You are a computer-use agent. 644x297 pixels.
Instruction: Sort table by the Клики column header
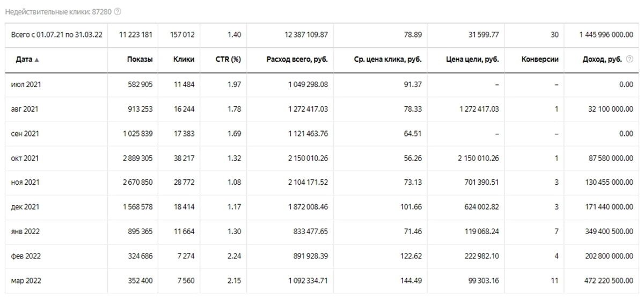(x=184, y=60)
